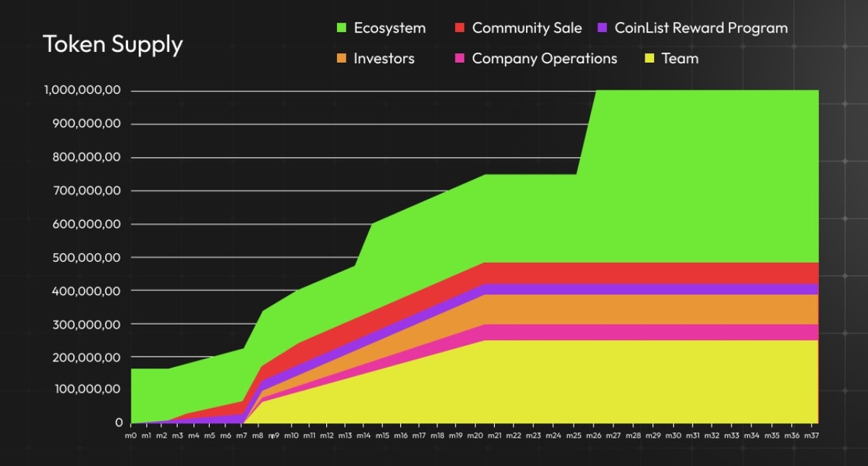Viewport: 868px width, 466px height.
Task: Toggle the Ecosystem legend label
Action: 389,28
